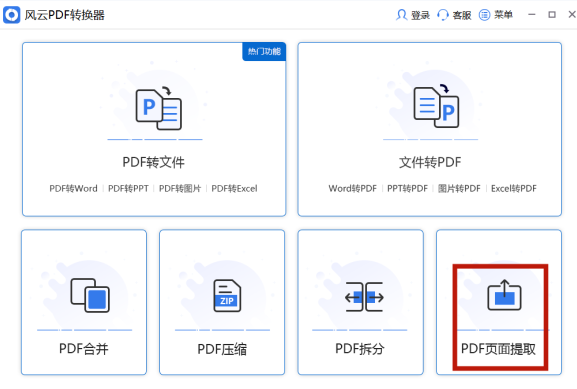The image size is (577, 389).
Task: Open 客服 customer service text
Action: click(462, 15)
